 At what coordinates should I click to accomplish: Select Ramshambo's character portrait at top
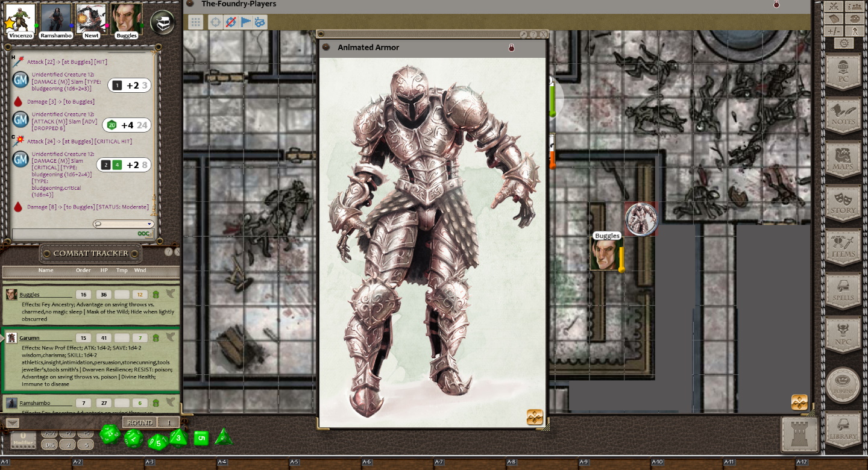click(56, 18)
